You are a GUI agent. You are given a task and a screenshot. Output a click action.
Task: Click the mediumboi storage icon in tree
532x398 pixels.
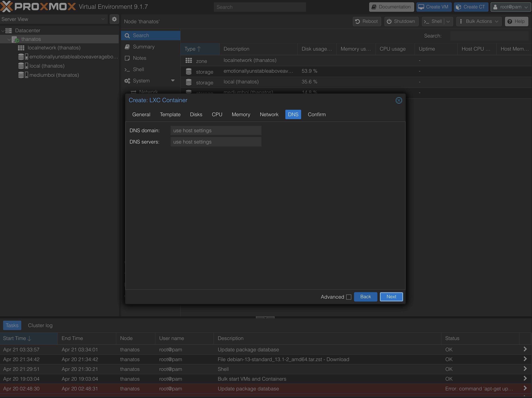click(23, 75)
